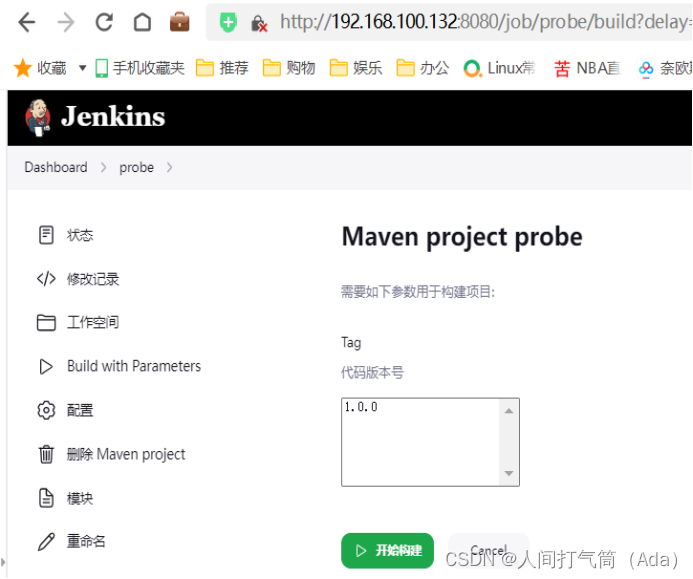The height and width of the screenshot is (579, 693).
Task: Click the Build with Parameters play icon
Action: coord(46,366)
